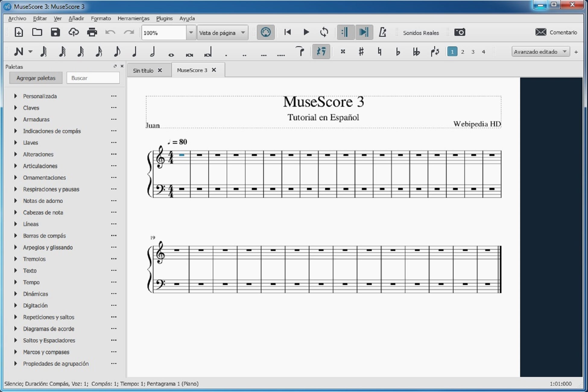588x392 pixels.
Task: Select voice 2 in the voices selector
Action: 463,52
